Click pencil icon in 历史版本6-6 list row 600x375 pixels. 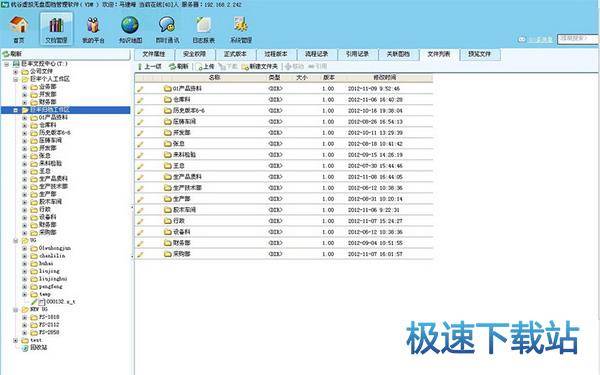coord(140,111)
